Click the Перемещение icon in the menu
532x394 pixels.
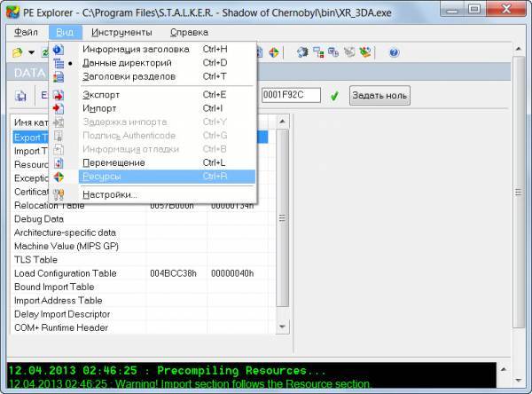point(59,163)
